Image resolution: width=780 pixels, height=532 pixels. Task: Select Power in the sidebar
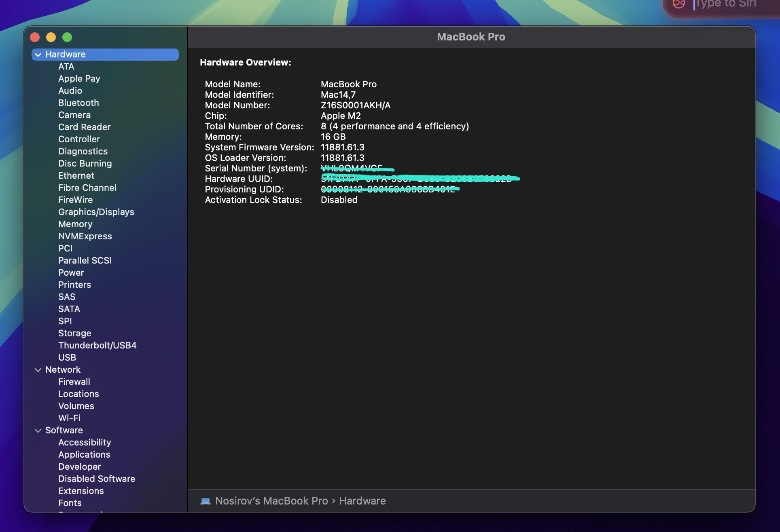[x=71, y=273]
